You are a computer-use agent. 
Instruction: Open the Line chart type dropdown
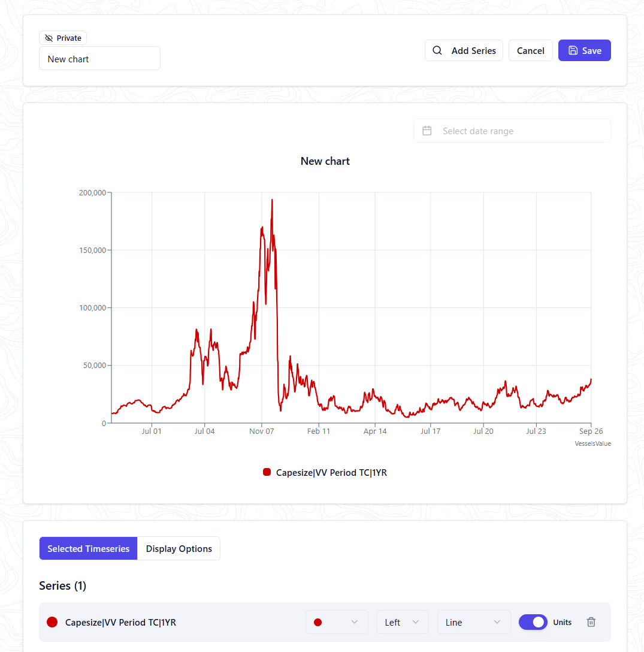473,622
